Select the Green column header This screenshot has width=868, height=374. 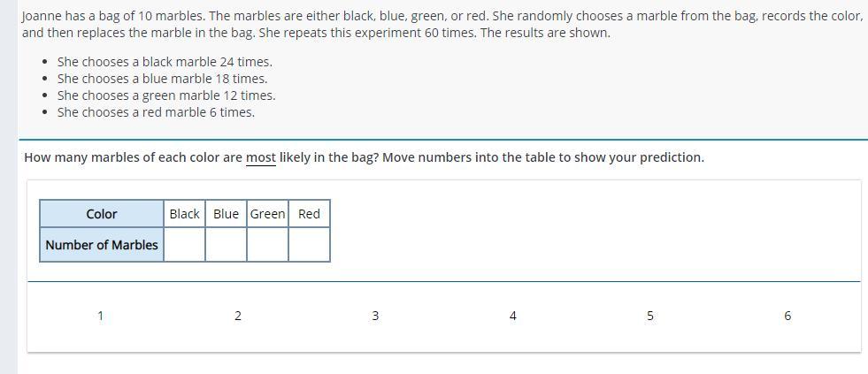pyautogui.click(x=267, y=214)
